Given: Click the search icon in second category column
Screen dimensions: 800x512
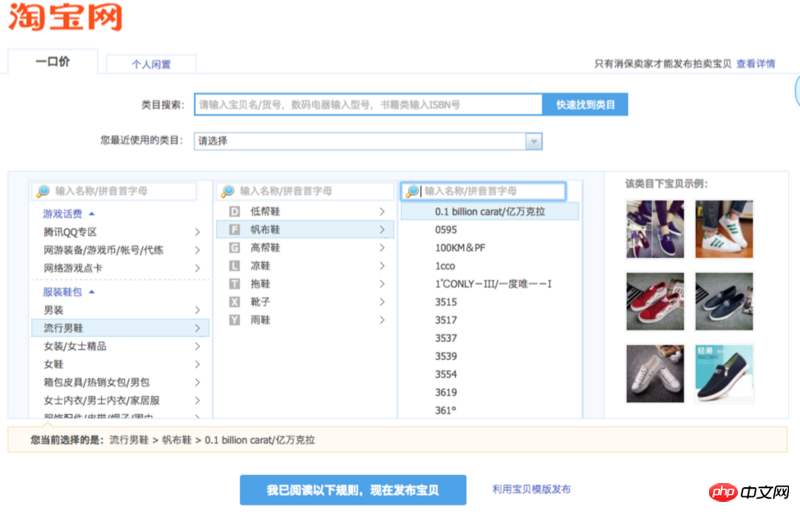Looking at the screenshot, I should click(227, 191).
